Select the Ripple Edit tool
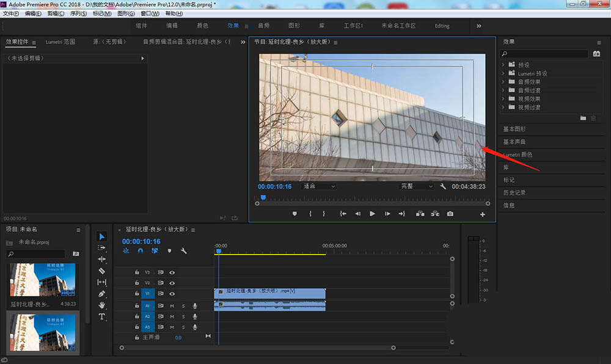 tap(102, 259)
